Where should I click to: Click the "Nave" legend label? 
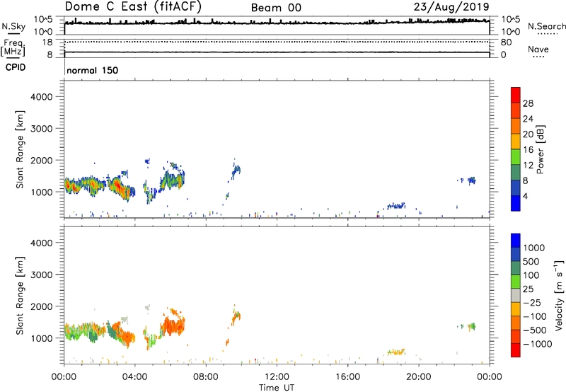[538, 50]
